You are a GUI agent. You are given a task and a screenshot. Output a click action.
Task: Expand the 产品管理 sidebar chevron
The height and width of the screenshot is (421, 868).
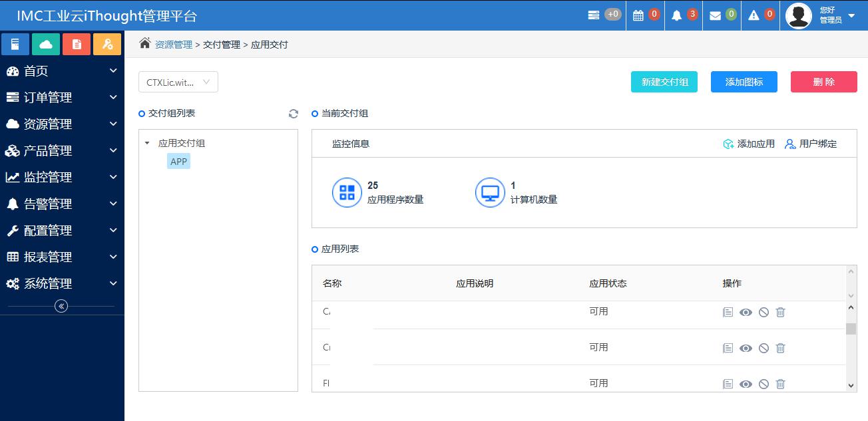coord(113,150)
